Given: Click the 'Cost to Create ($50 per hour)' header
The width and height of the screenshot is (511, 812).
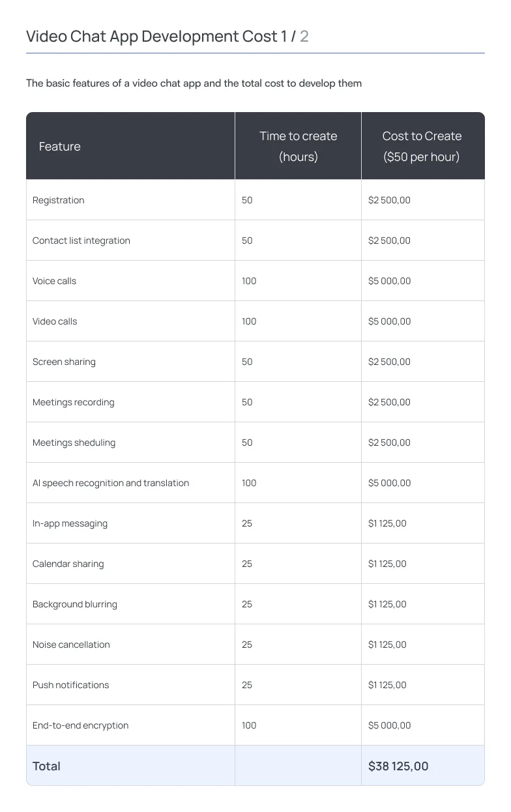Looking at the screenshot, I should pos(422,146).
